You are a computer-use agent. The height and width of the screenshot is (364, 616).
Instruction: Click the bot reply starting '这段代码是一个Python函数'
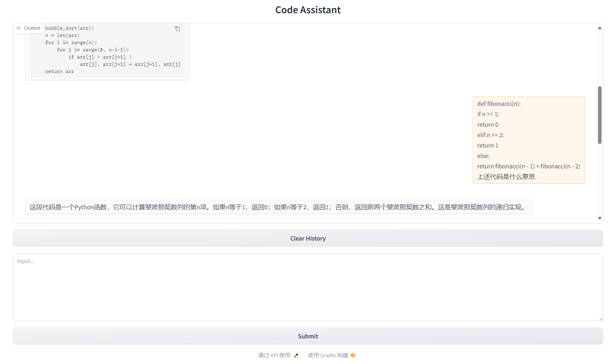tap(278, 207)
